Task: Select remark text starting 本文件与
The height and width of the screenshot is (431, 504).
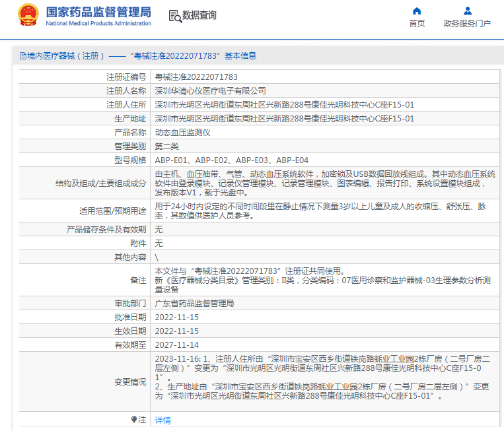Action: (323, 280)
